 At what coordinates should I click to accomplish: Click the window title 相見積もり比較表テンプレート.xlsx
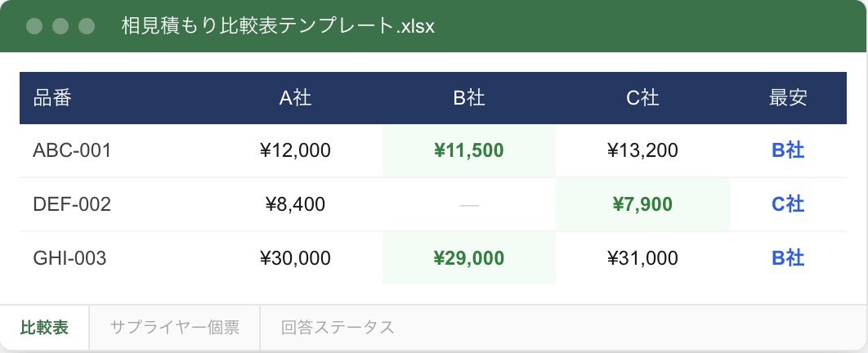point(278,26)
